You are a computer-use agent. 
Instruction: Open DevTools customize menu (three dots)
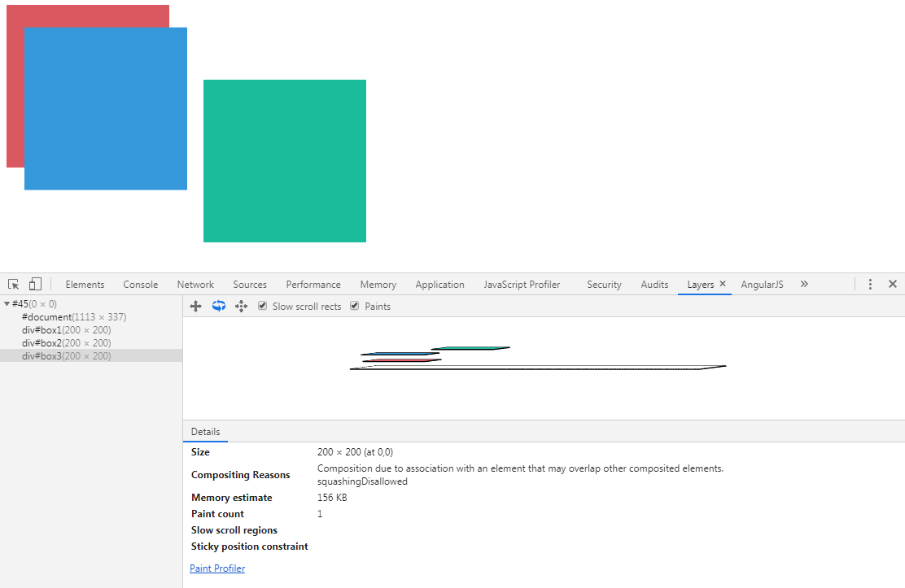870,284
